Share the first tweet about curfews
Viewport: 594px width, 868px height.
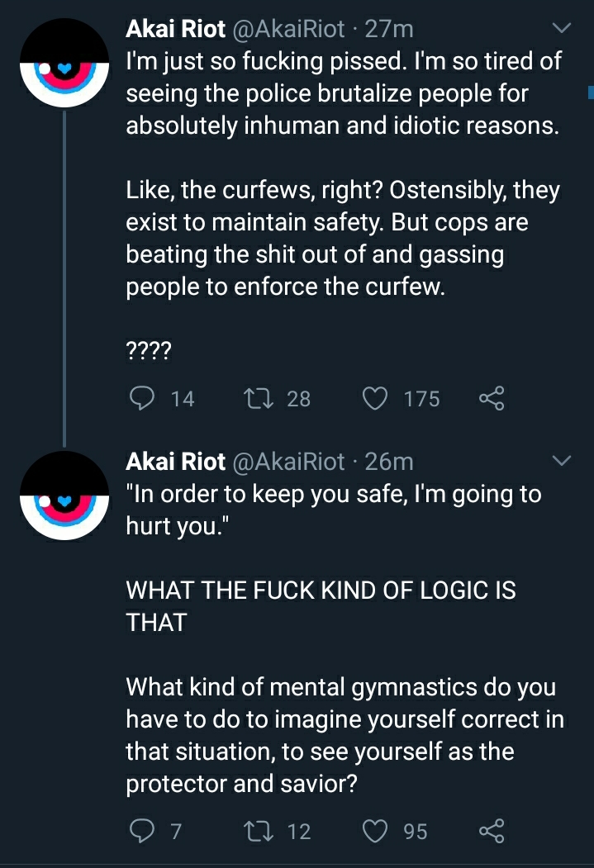click(x=492, y=398)
